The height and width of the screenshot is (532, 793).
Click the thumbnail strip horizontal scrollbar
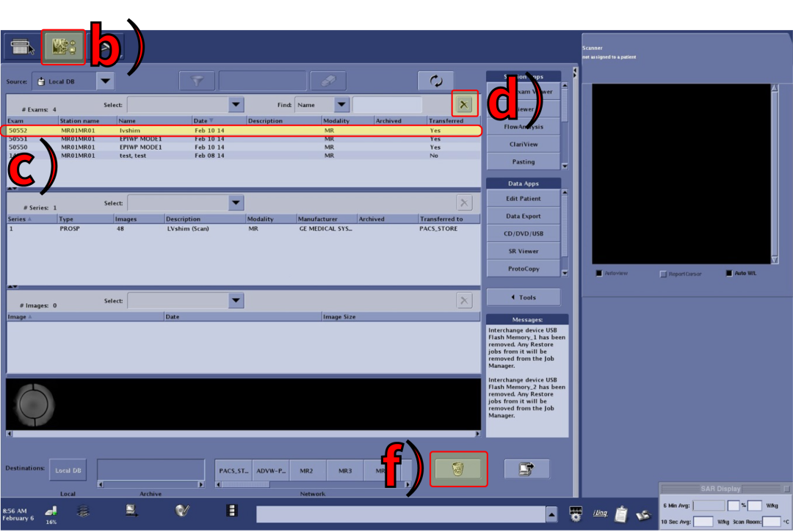point(243,434)
